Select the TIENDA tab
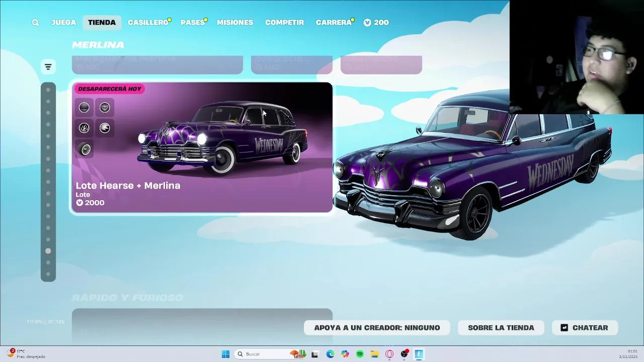The height and width of the screenshot is (362, 644). coord(102,23)
